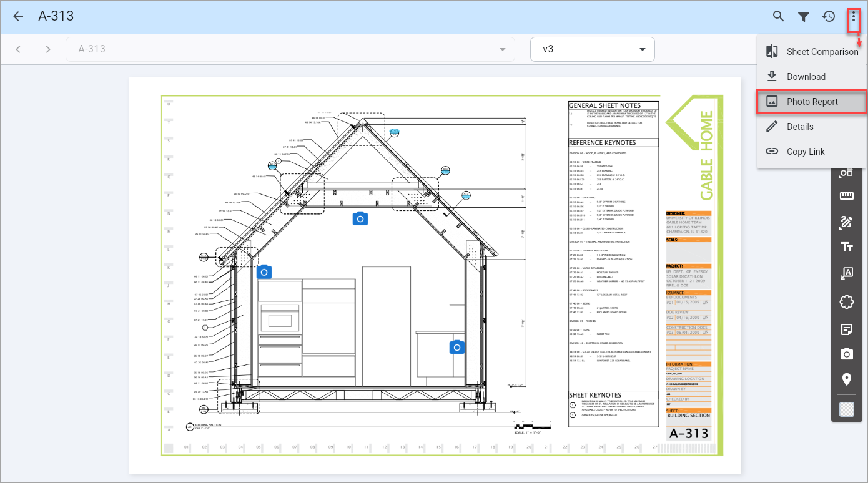Image resolution: width=868 pixels, height=483 pixels.
Task: Select the sticky note tool
Action: click(x=847, y=328)
